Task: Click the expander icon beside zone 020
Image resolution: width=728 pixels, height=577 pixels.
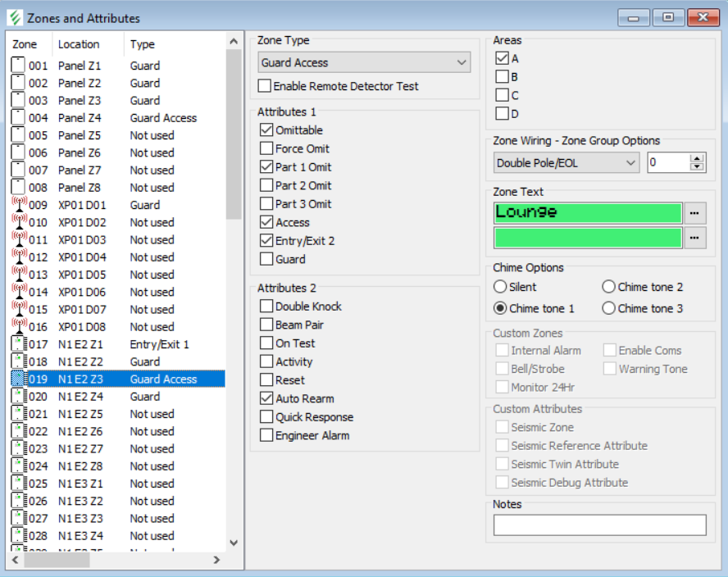Action: [18, 397]
